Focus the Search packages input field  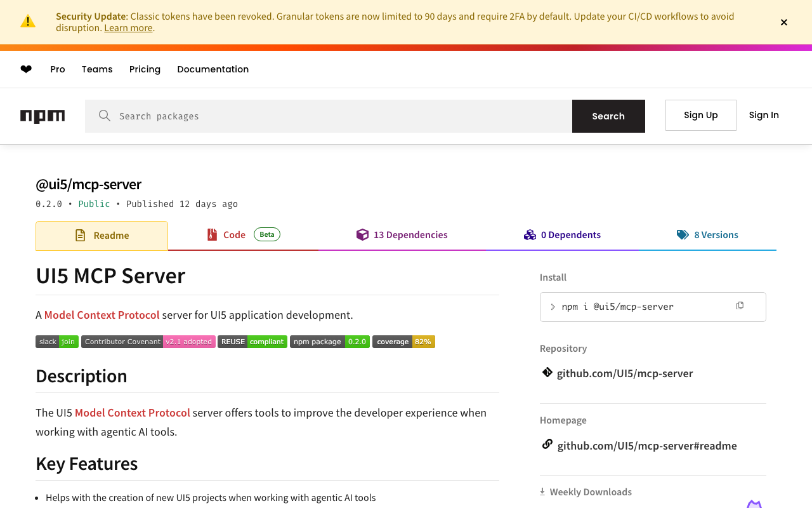pos(329,116)
